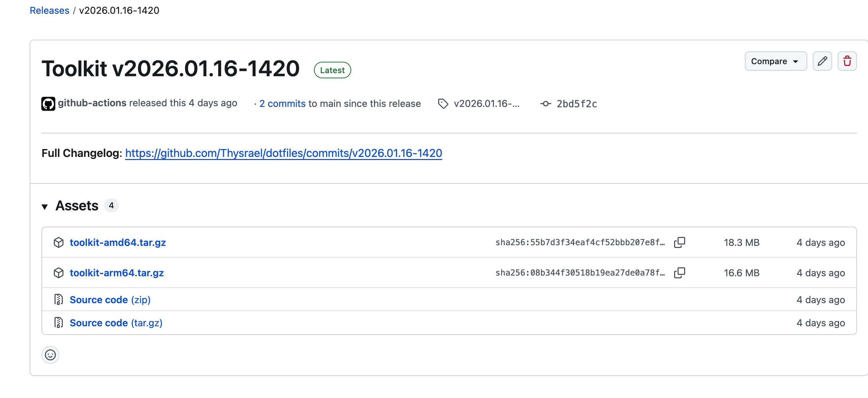Copy sha256 for toolkit-arm64.tar.gz

pyautogui.click(x=679, y=273)
